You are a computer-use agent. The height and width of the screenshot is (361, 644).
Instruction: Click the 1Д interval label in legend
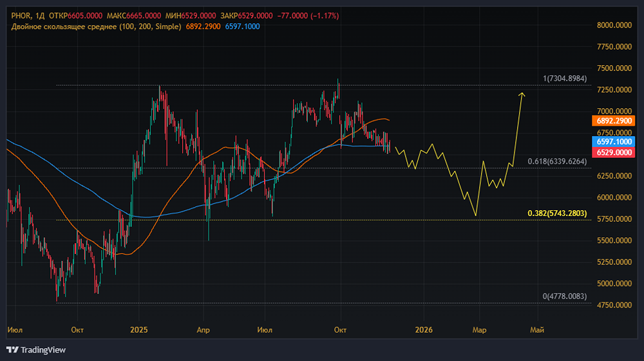click(38, 15)
